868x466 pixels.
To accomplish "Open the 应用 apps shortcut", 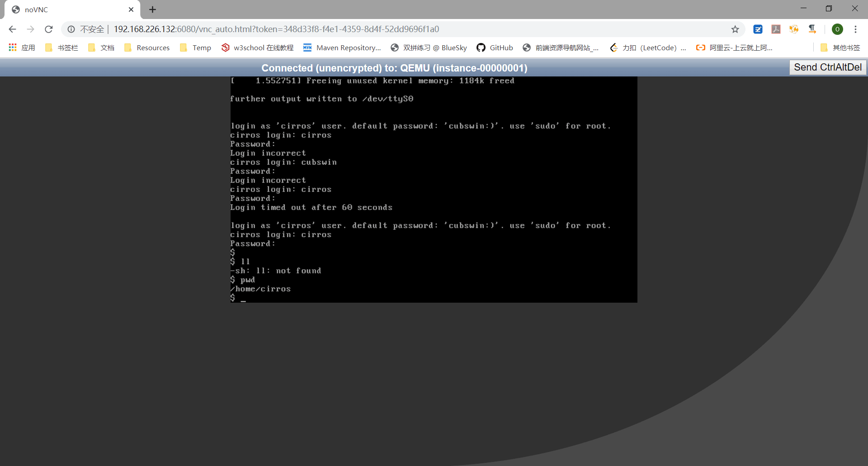I will coord(22,48).
